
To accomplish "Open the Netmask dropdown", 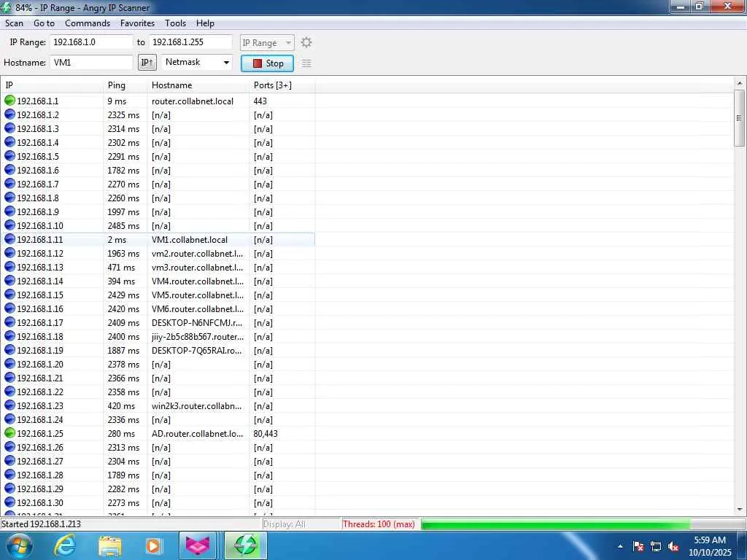I will coord(197,63).
